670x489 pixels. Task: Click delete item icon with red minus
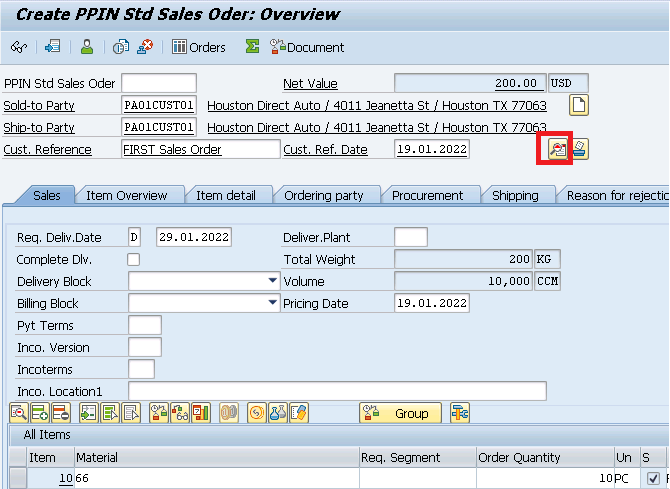tap(61, 413)
